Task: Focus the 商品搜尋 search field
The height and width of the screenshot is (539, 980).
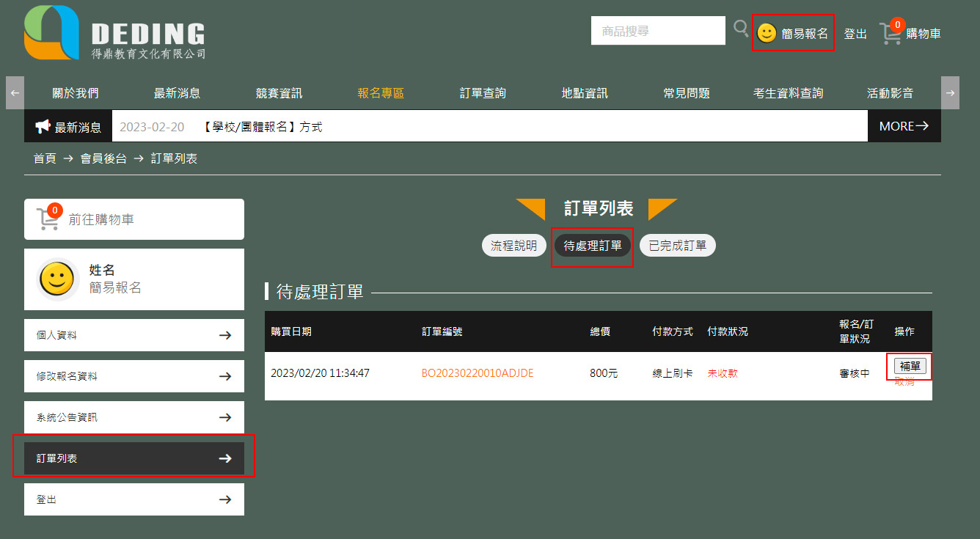Action: coord(658,31)
